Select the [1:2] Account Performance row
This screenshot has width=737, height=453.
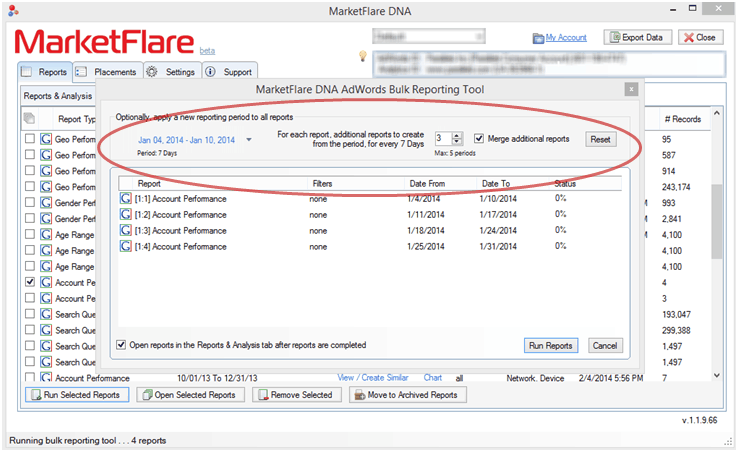click(x=369, y=215)
